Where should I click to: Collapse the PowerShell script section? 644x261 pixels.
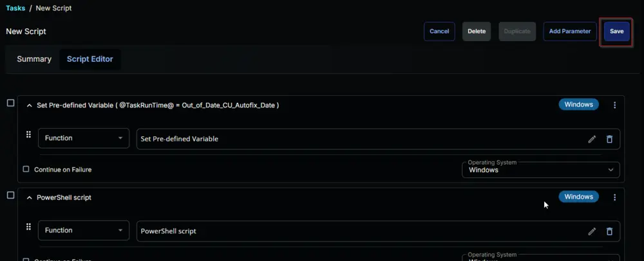(29, 198)
